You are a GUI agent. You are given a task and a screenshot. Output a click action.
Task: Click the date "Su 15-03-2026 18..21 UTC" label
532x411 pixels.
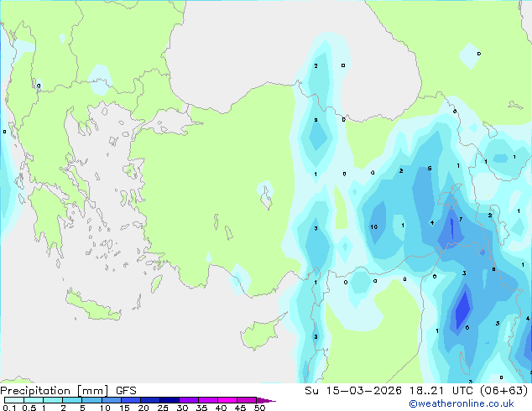(389, 391)
